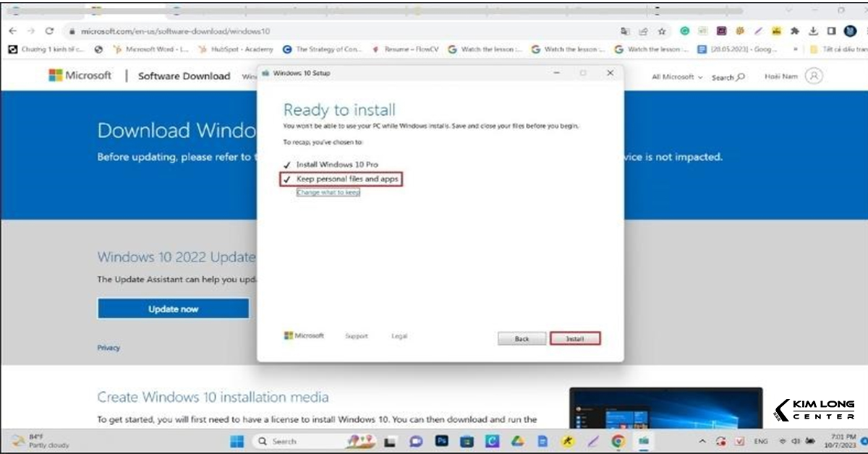Open Photoshop from the taskbar

click(x=442, y=441)
